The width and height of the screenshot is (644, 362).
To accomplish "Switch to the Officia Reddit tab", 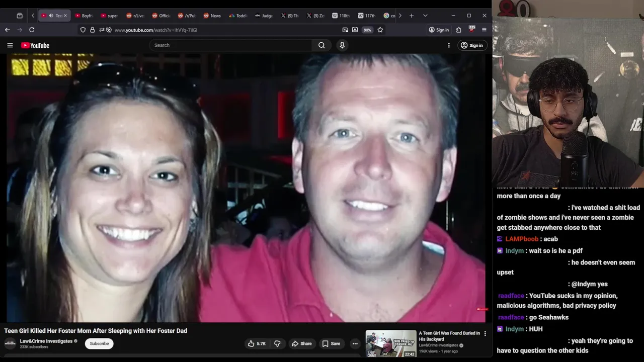I will (x=160, y=16).
